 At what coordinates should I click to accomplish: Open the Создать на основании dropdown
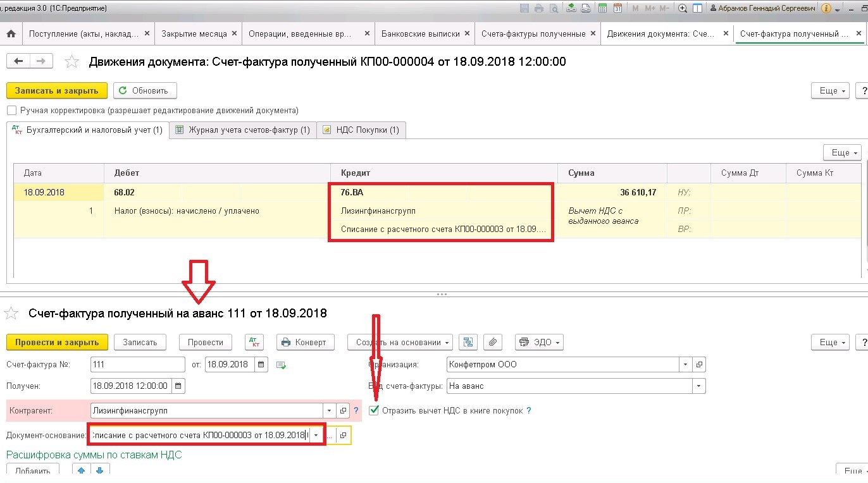(x=400, y=342)
